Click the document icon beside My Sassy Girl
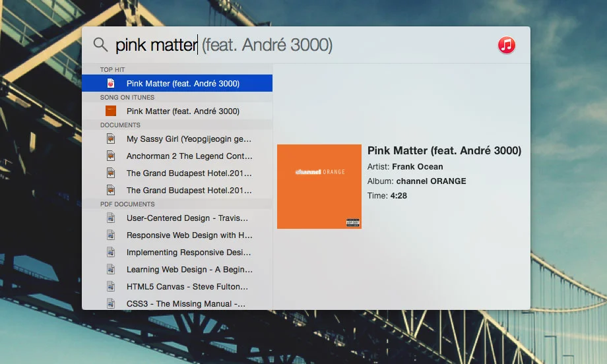Viewport: 607px width, 364px height. pyautogui.click(x=111, y=139)
